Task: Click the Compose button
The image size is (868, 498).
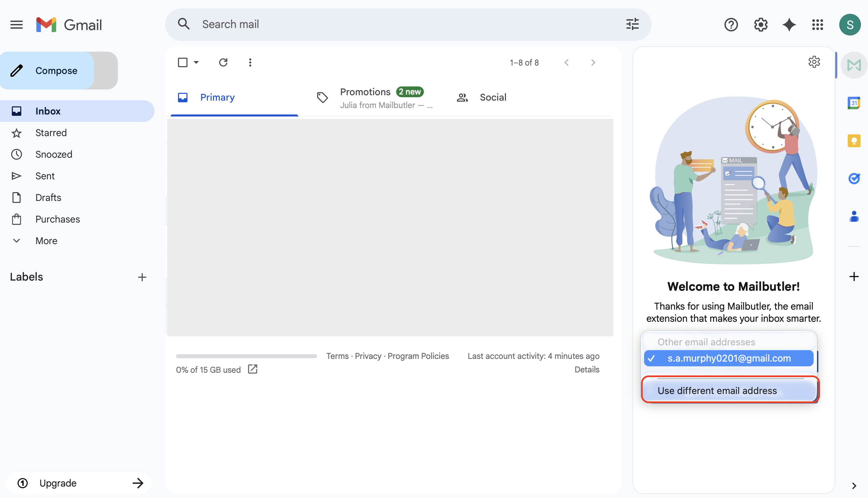Action: (x=47, y=71)
